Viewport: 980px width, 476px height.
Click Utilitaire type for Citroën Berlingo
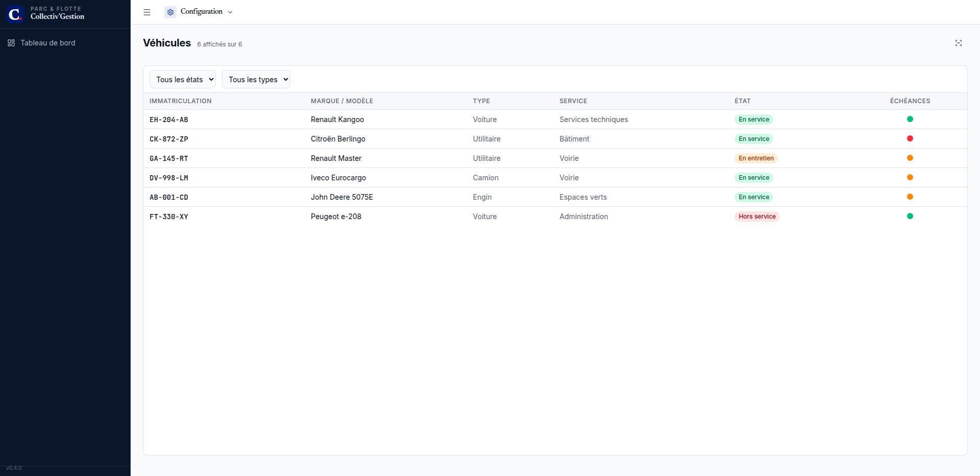[486, 139]
